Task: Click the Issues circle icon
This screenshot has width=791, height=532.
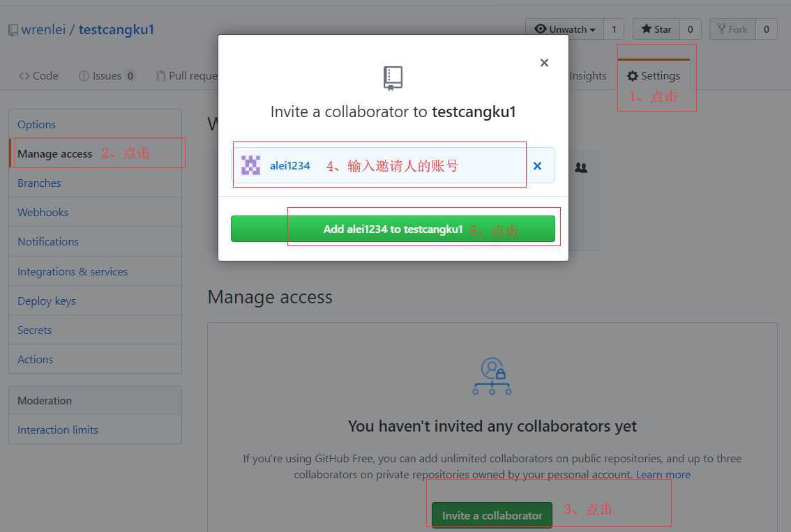Action: [x=84, y=75]
